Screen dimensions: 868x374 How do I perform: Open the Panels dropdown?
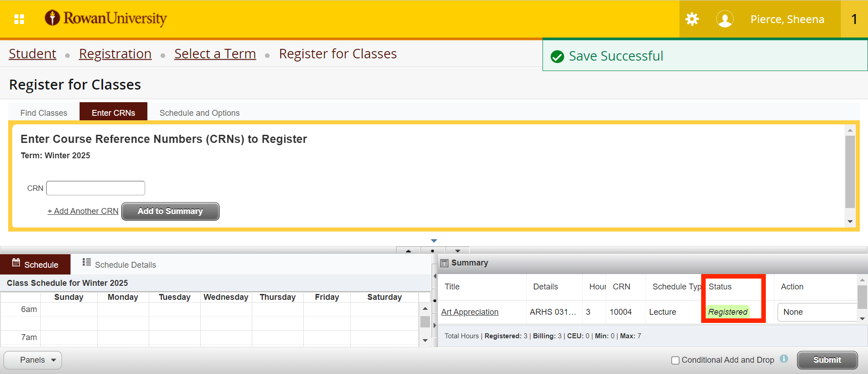tap(33, 360)
